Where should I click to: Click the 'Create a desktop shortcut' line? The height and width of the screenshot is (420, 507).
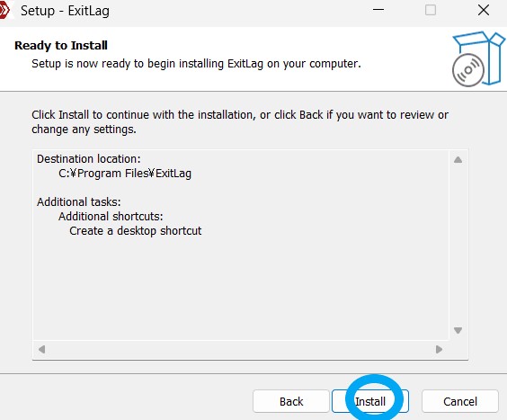click(136, 231)
